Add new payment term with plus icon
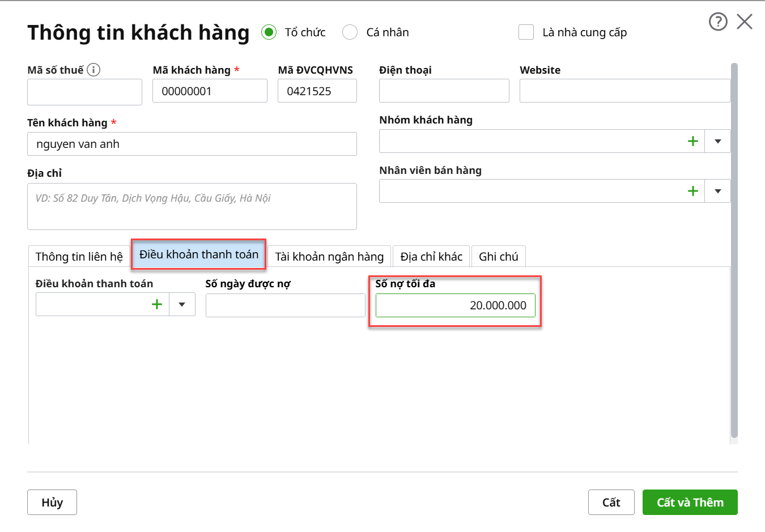Image resolution: width=765 pixels, height=532 pixels. [x=157, y=304]
